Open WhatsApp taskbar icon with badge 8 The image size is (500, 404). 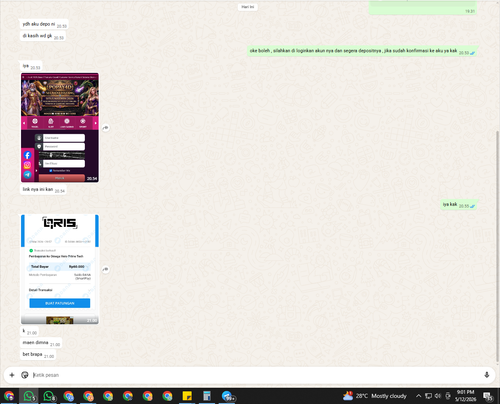(x=49, y=396)
